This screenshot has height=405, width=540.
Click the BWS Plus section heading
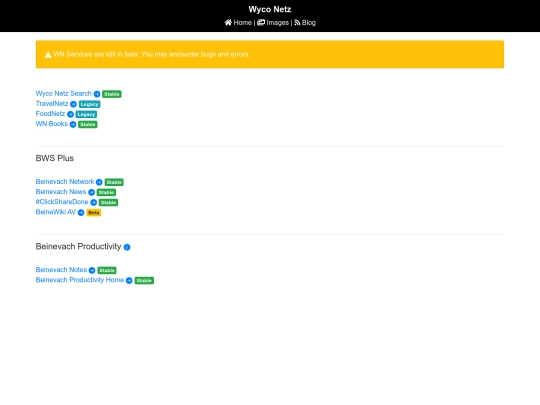(x=55, y=158)
